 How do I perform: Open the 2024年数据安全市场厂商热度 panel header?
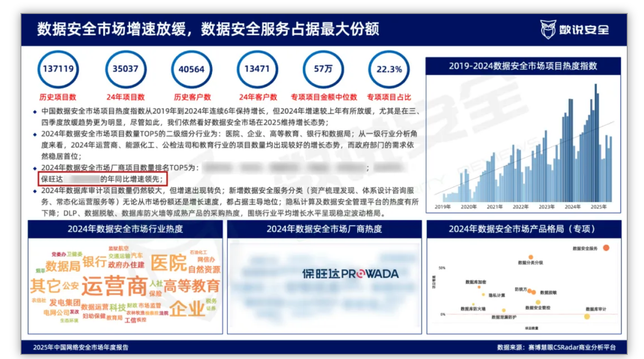pyautogui.click(x=324, y=229)
